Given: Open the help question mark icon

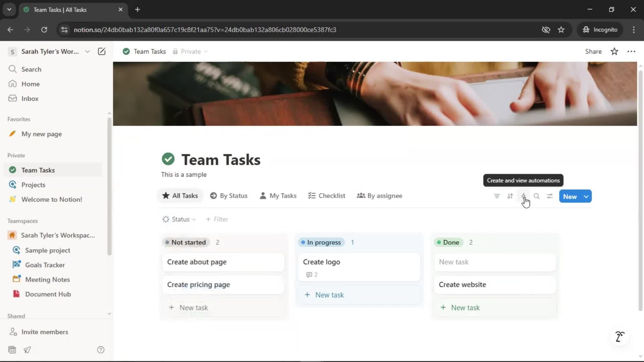Looking at the screenshot, I should click(x=101, y=350).
